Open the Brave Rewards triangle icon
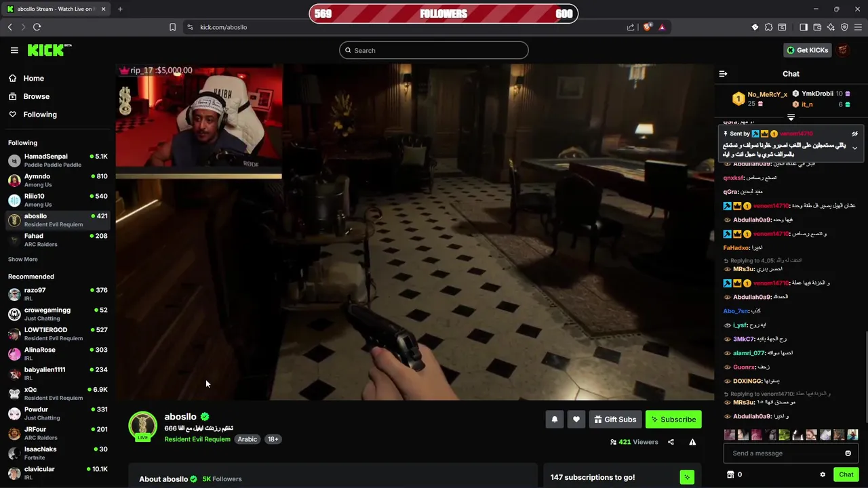The height and width of the screenshot is (488, 868). (662, 27)
